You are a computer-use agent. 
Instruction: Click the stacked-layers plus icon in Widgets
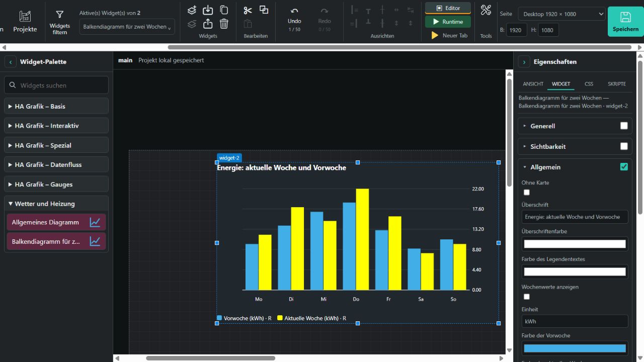tap(192, 10)
